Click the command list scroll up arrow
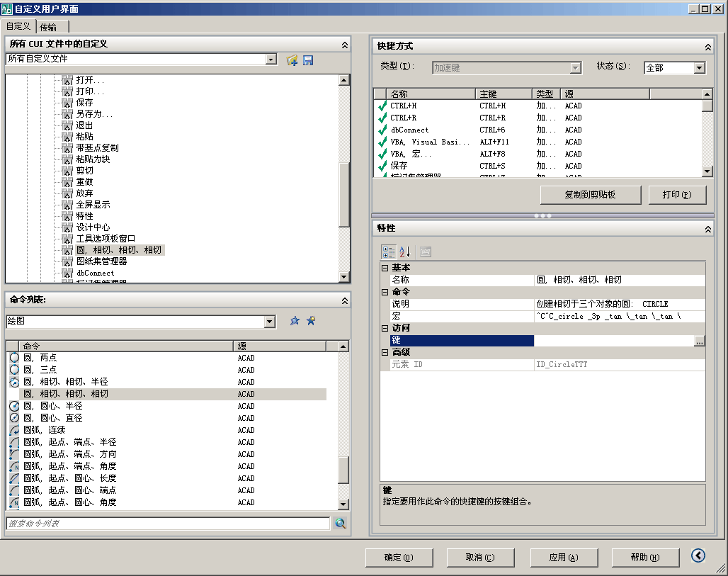The width and height of the screenshot is (728, 576). (x=343, y=346)
